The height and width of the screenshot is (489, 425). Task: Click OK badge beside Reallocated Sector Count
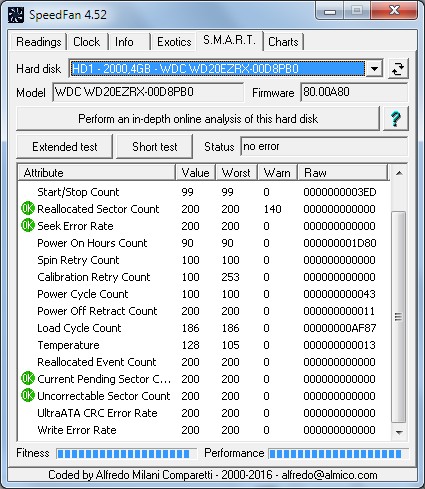pos(28,209)
